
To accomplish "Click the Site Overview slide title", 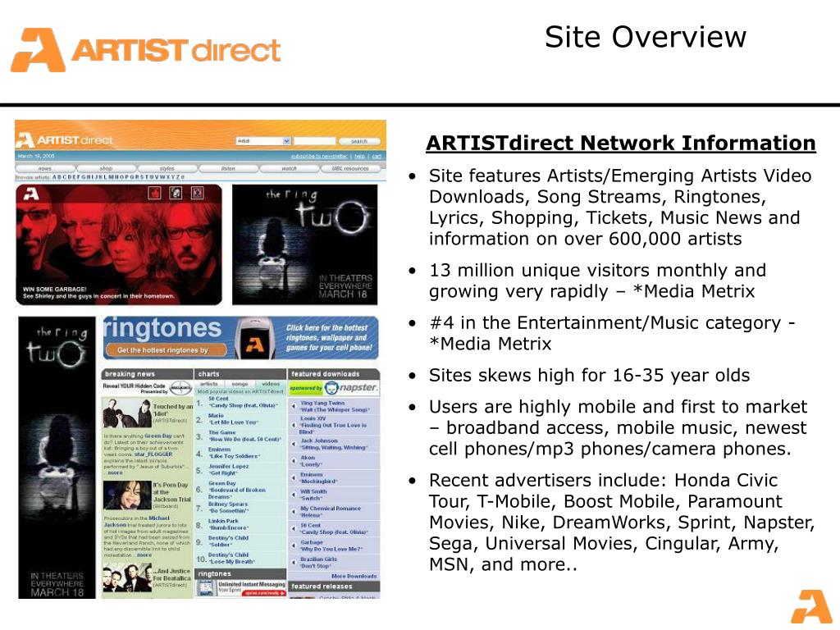I will coord(646,37).
